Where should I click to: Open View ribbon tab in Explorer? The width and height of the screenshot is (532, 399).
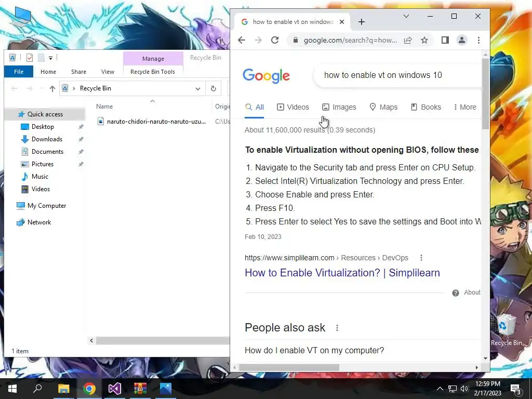pos(108,72)
